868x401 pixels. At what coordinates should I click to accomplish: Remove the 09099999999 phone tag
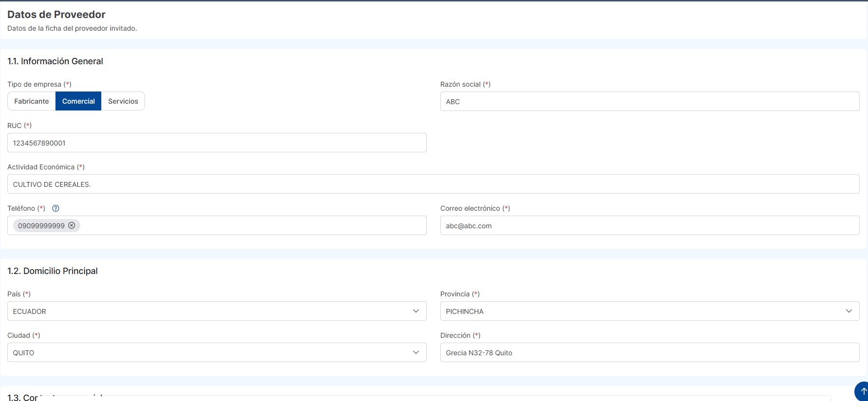pyautogui.click(x=72, y=225)
